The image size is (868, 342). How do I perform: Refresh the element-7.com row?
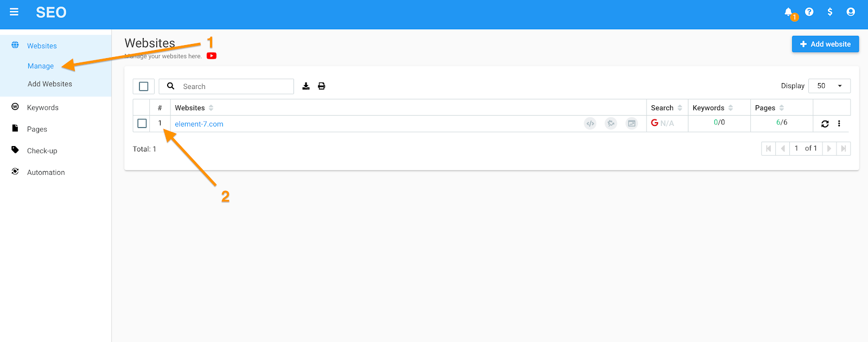pyautogui.click(x=825, y=124)
